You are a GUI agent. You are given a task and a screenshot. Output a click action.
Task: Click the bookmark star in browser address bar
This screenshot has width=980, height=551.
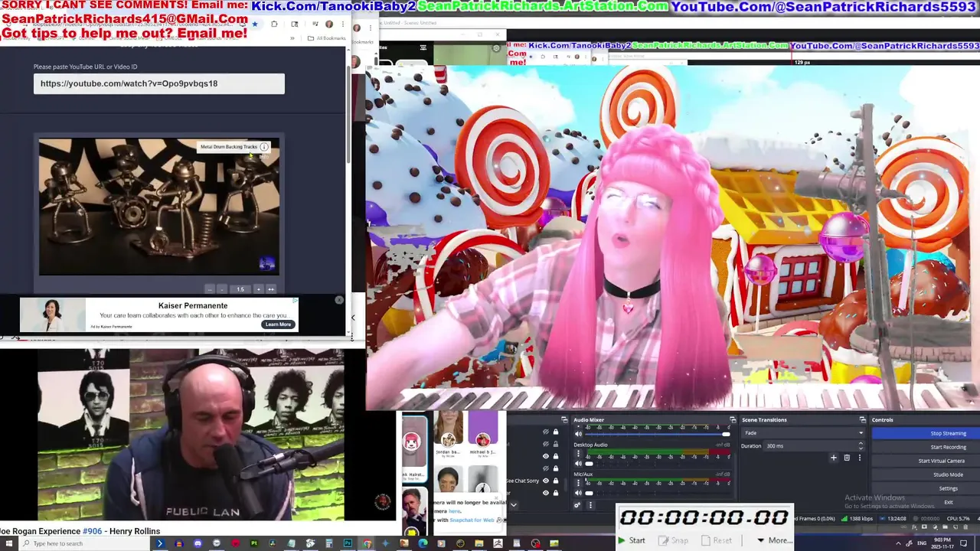pyautogui.click(x=255, y=24)
